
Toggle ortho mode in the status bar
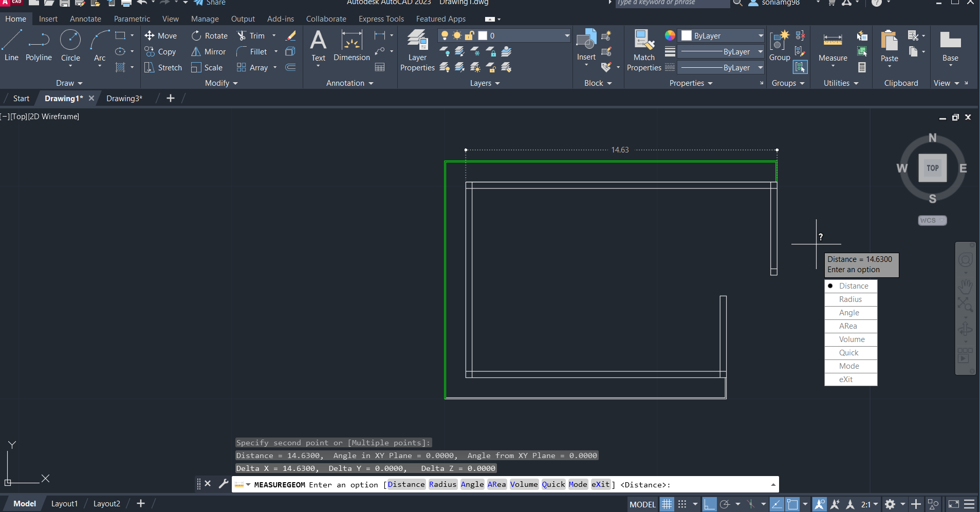coord(711,504)
